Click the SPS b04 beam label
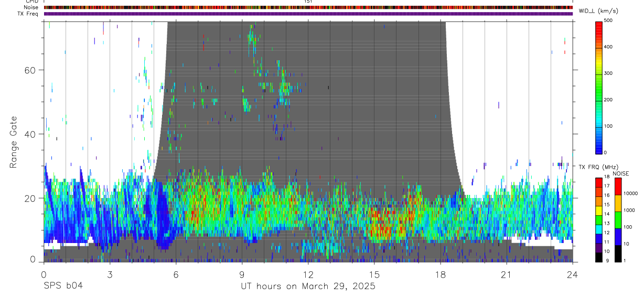The width and height of the screenshot is (644, 297). tap(62, 286)
